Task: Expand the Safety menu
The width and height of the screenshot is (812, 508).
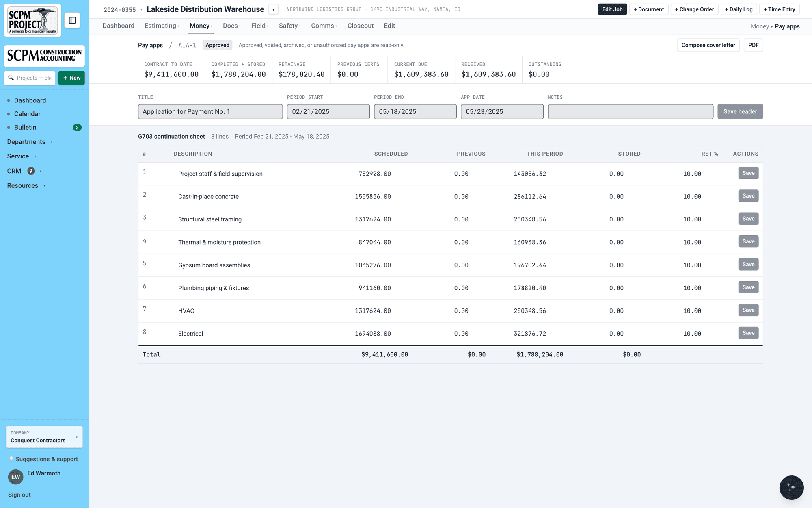Action: 289,26
